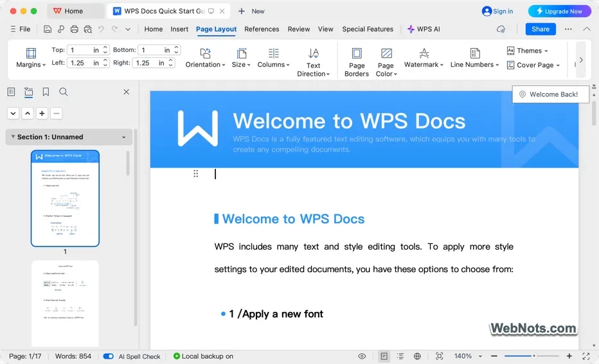Click the zoom slider handle

[533, 356]
